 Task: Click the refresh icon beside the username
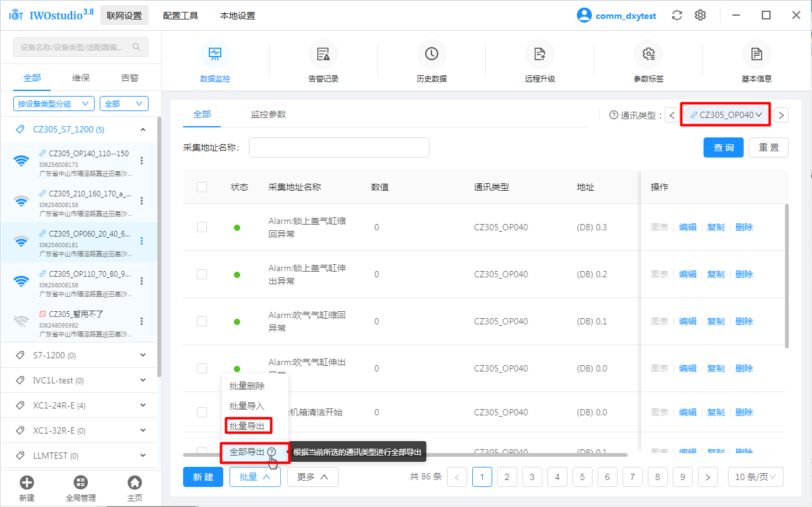(677, 16)
